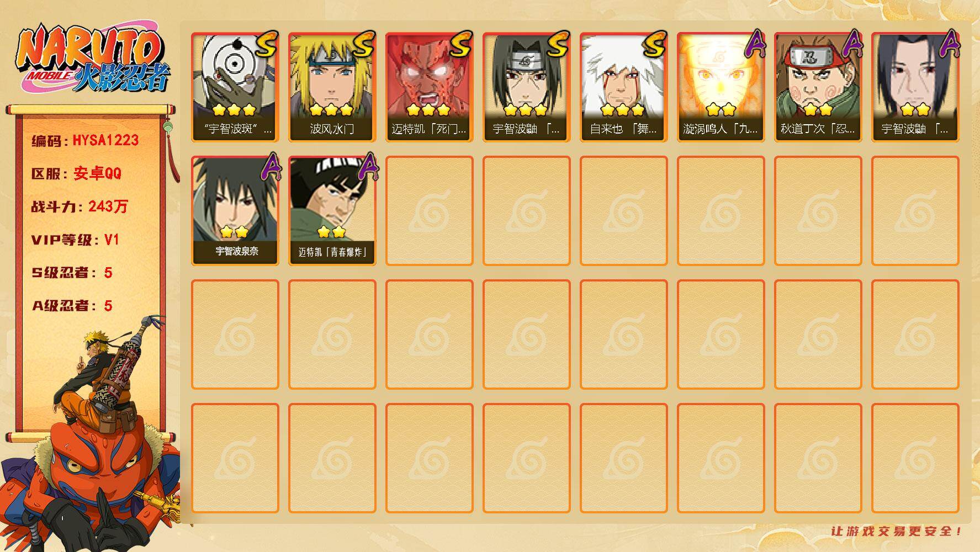Select the 迈特凯「死门」red ninja card
The image size is (980, 552).
[x=430, y=87]
